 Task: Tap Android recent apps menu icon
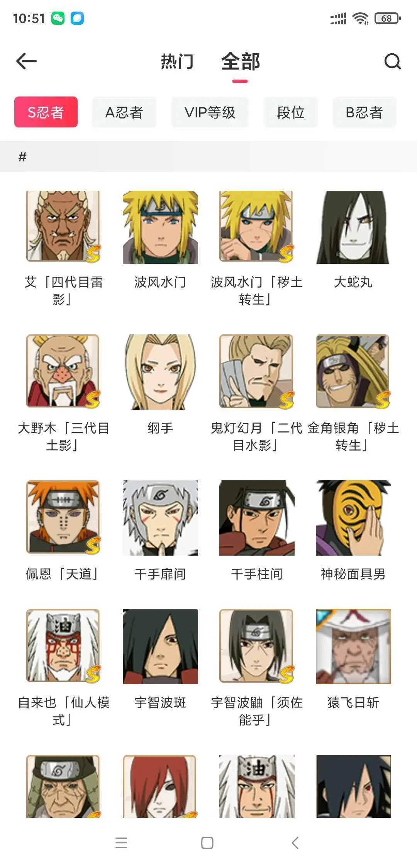(121, 843)
